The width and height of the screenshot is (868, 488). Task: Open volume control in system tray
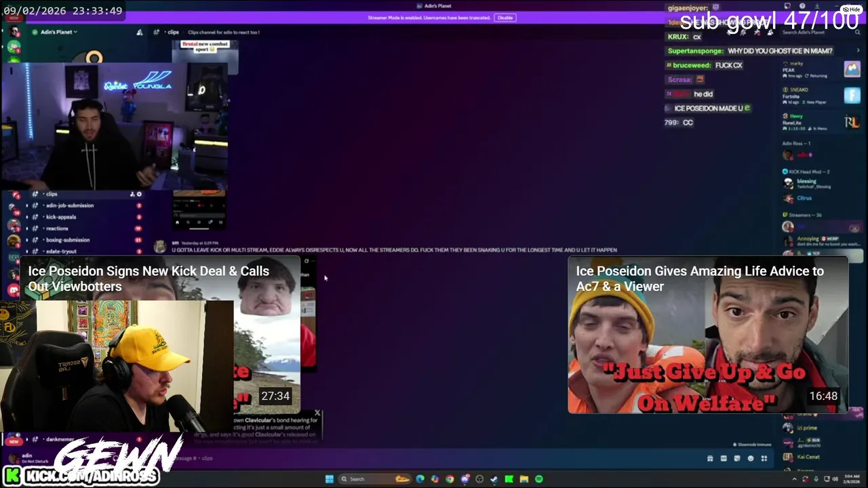coord(835,479)
